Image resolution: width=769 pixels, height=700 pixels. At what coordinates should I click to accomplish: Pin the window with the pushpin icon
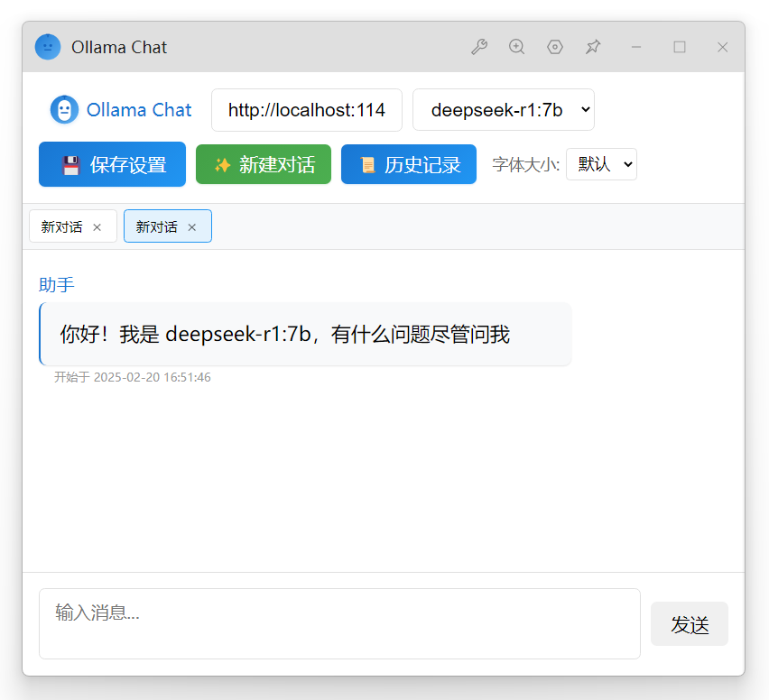(593, 47)
